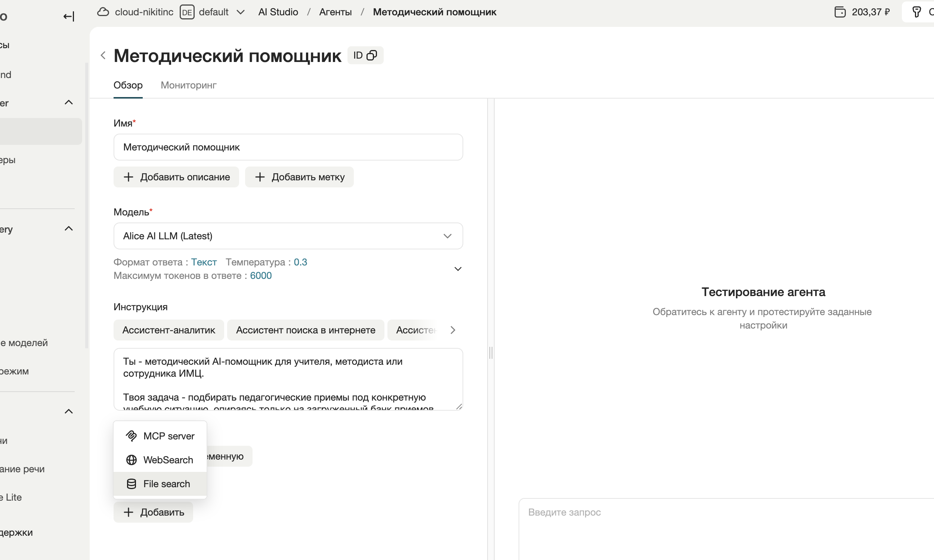Switch to the Обзор tab
934x560 pixels.
[128, 85]
